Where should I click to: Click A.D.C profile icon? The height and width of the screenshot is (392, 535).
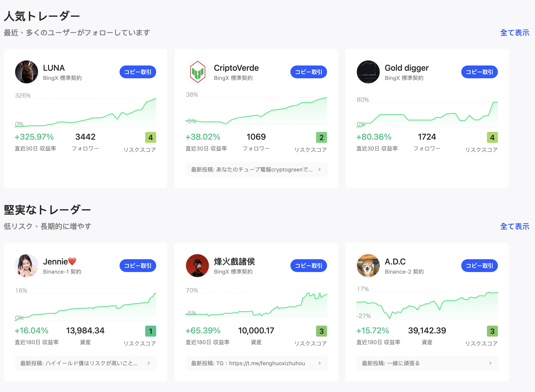pos(368,266)
